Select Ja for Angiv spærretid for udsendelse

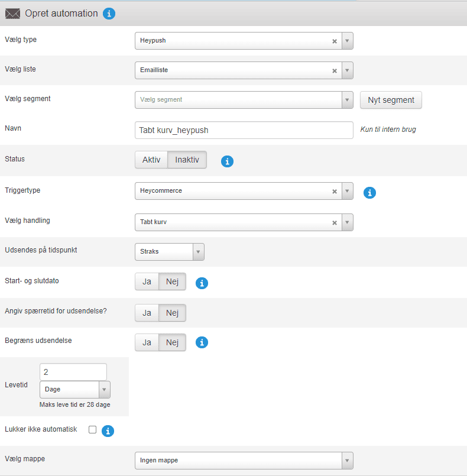147,313
